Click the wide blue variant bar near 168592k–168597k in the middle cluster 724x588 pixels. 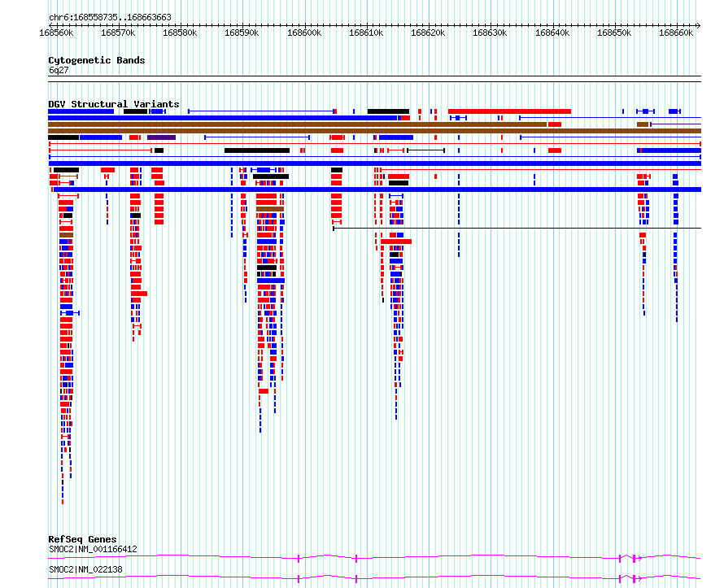(x=271, y=281)
